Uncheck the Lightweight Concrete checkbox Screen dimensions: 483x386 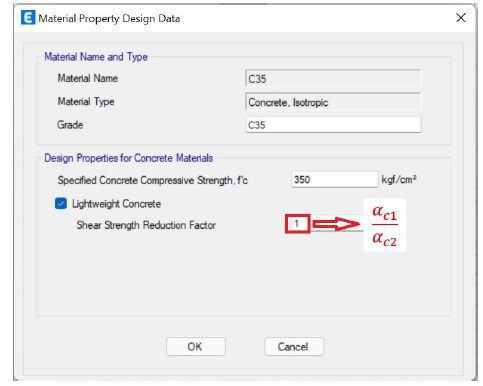coord(61,203)
